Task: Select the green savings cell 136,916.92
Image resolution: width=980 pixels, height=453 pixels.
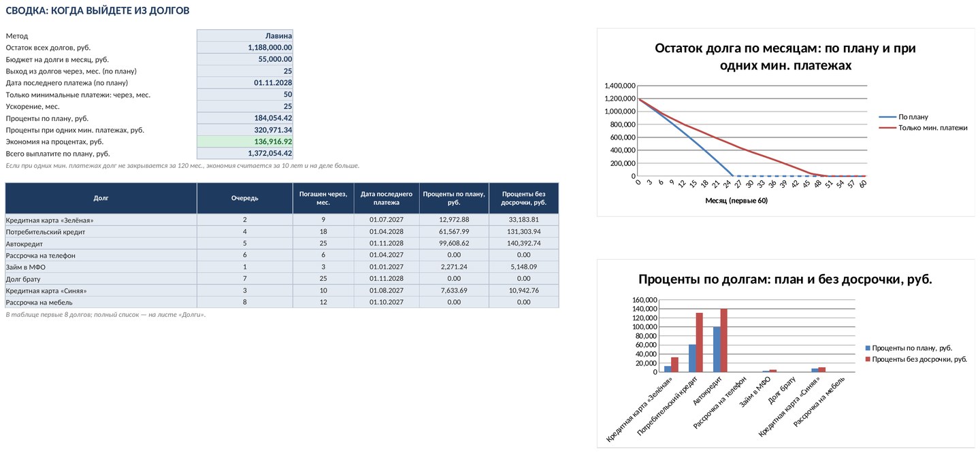Action: click(245, 141)
